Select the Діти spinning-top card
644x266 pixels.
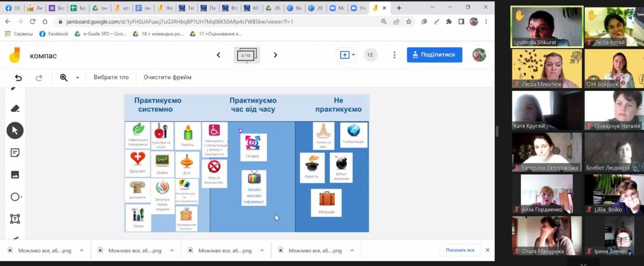click(187, 164)
